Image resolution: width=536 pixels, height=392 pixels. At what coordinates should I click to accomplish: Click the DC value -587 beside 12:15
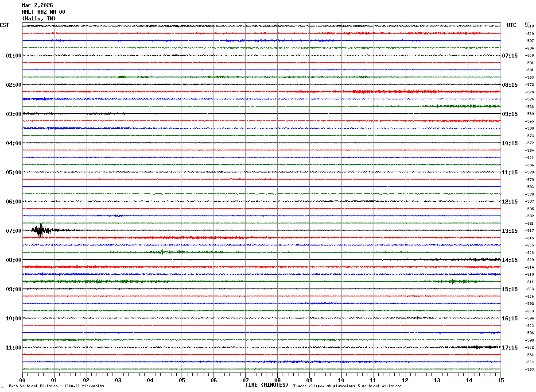(529, 202)
